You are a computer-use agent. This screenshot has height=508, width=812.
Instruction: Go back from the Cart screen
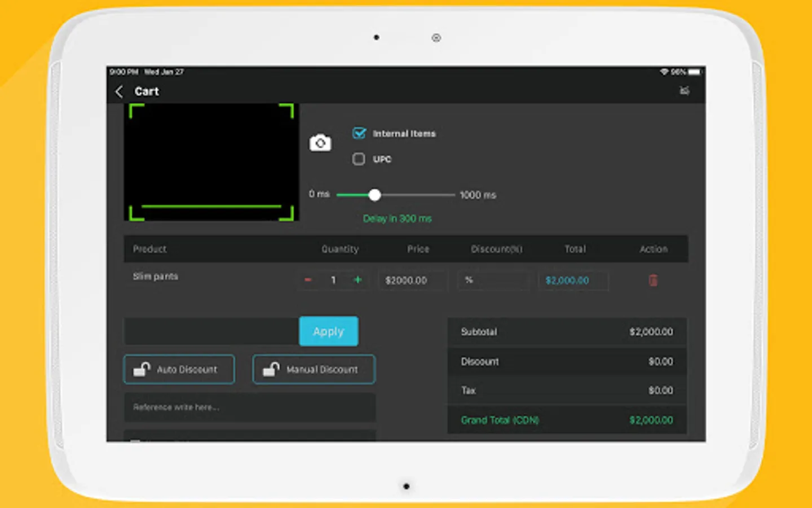pos(119,91)
